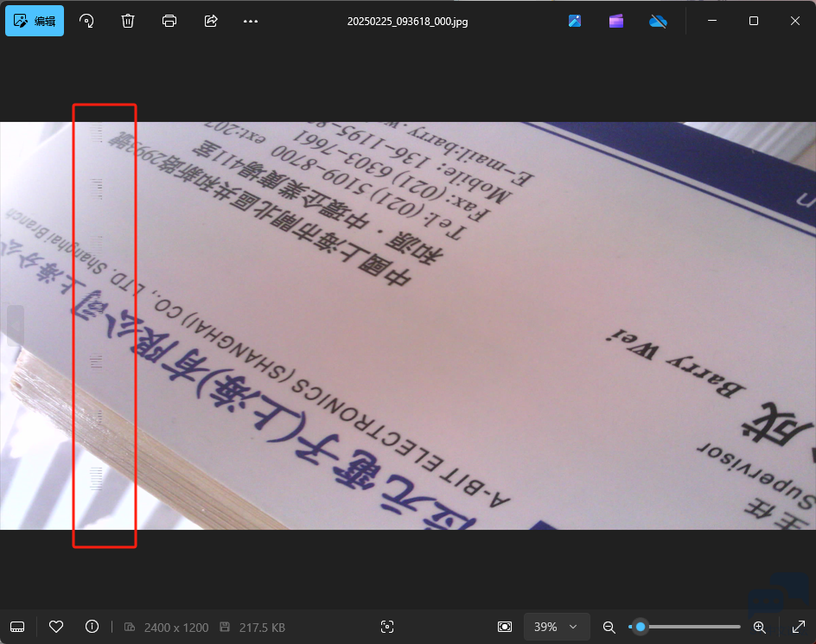Zoom in with the plus magnifier
This screenshot has width=816, height=644.
pyautogui.click(x=759, y=628)
